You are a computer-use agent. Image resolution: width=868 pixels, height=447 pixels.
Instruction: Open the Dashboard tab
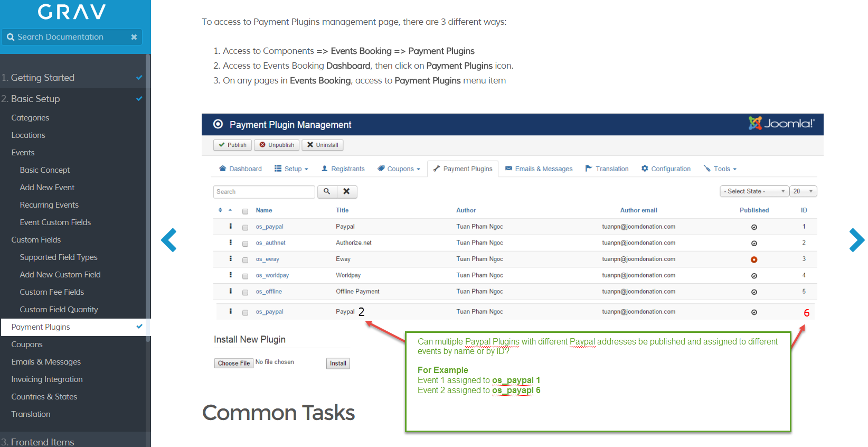pos(240,169)
